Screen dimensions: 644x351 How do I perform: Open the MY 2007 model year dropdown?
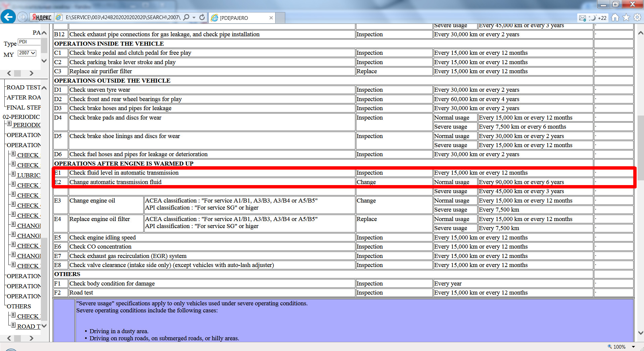(x=27, y=53)
